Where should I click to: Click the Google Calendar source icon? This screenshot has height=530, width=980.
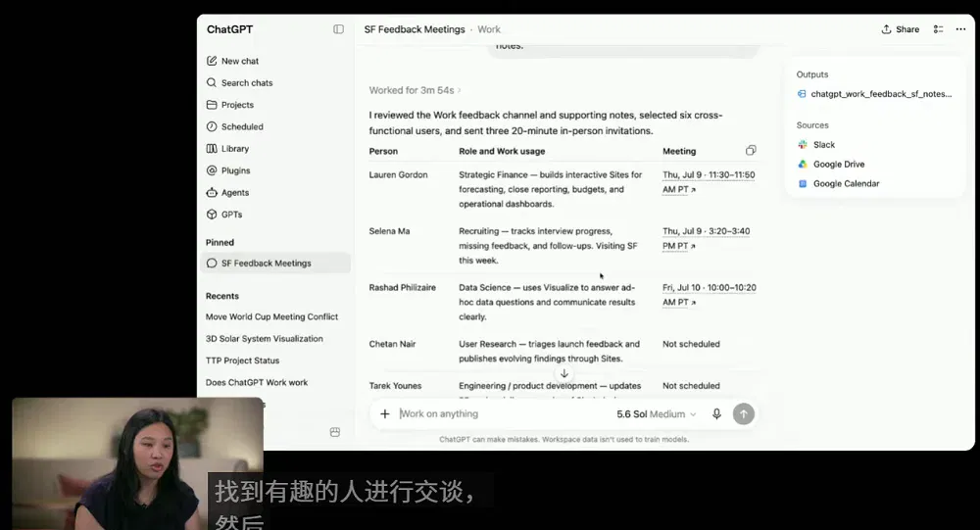pyautogui.click(x=803, y=183)
